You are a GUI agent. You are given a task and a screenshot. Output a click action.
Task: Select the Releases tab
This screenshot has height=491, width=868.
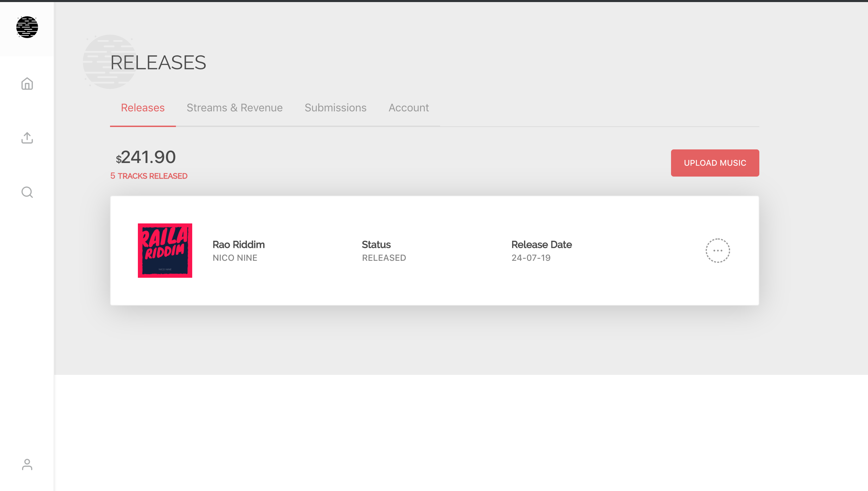point(143,108)
